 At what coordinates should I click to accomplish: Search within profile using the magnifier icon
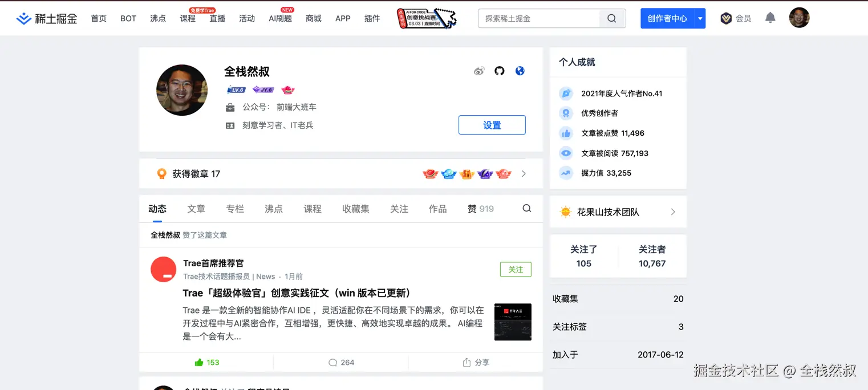pos(527,209)
